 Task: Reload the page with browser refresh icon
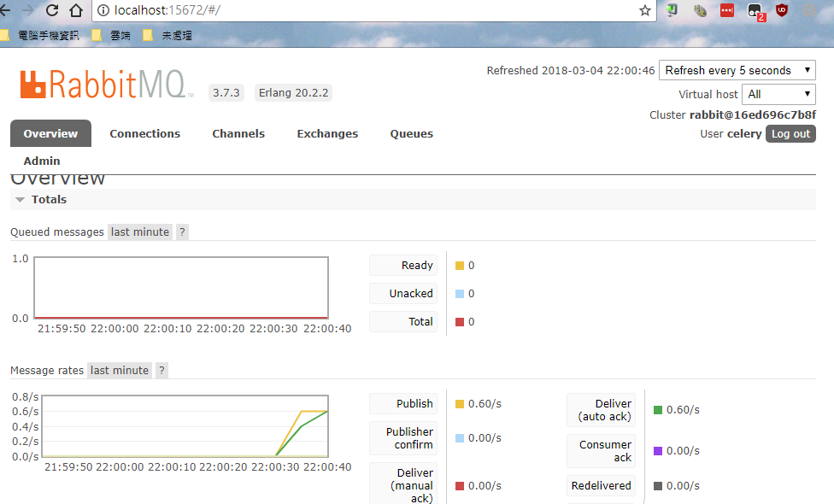click(52, 10)
